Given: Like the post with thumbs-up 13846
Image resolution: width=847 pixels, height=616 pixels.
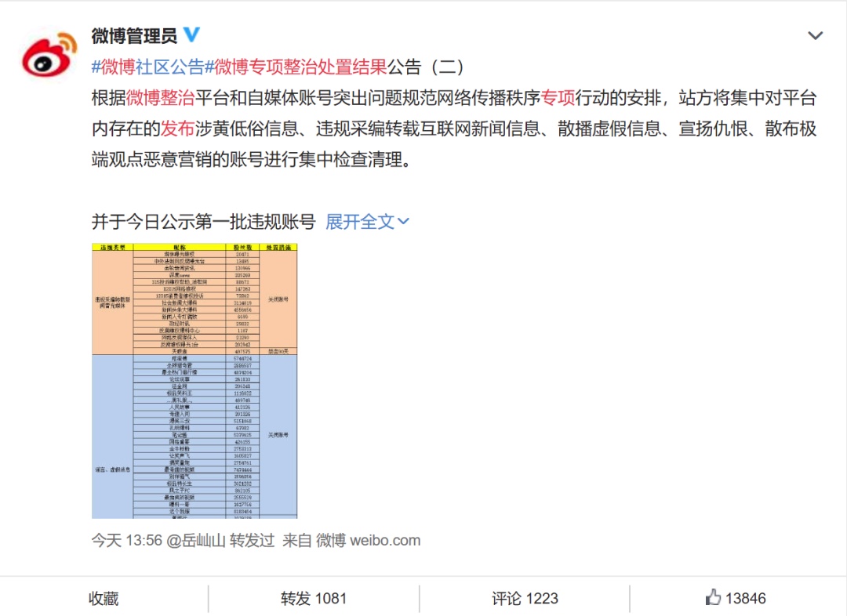Looking at the screenshot, I should point(736,598).
